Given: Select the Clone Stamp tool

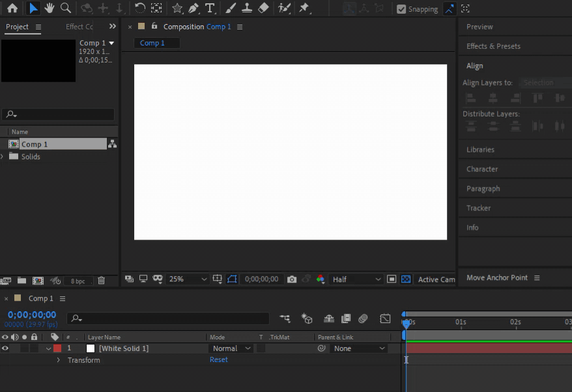Looking at the screenshot, I should [247, 8].
